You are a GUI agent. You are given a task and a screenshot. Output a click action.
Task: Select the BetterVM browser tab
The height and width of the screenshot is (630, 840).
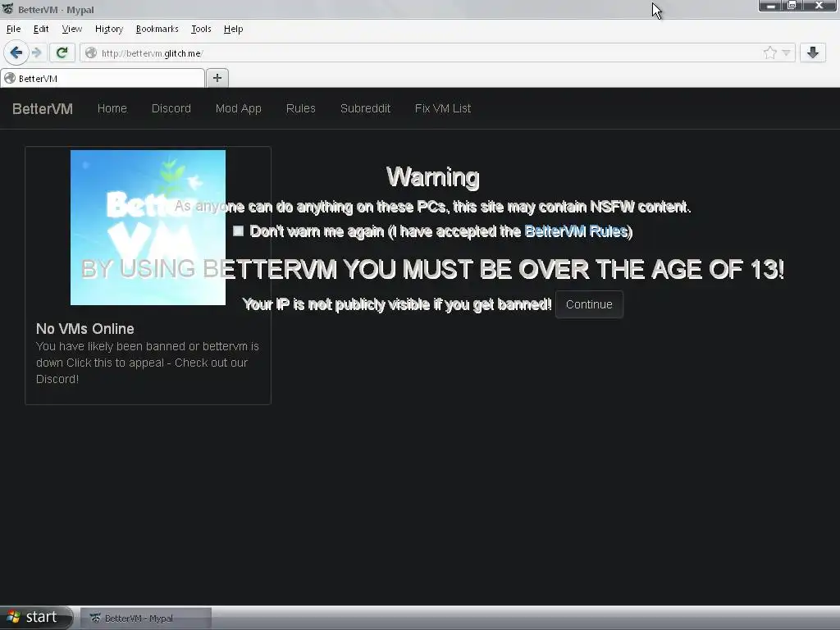[103, 78]
